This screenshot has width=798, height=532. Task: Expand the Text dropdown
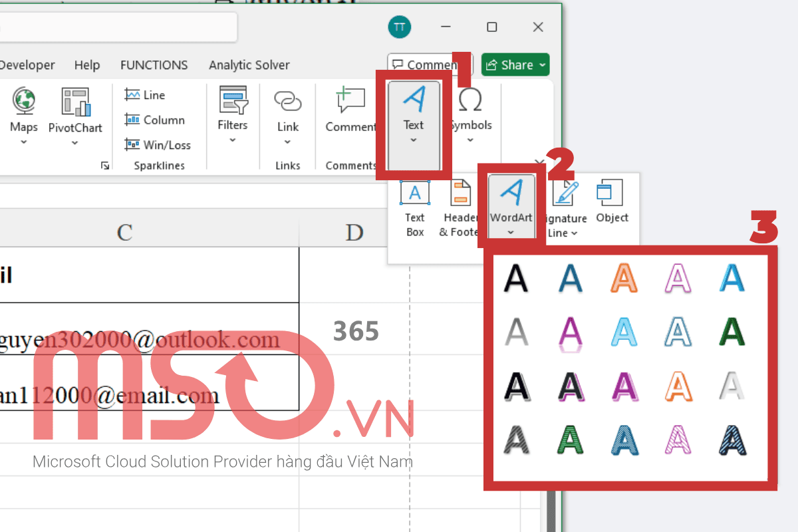(x=414, y=140)
